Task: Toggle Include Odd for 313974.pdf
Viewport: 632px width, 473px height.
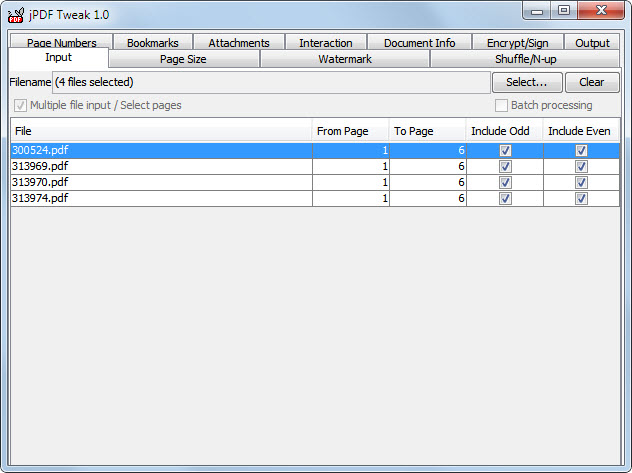Action: pos(505,199)
